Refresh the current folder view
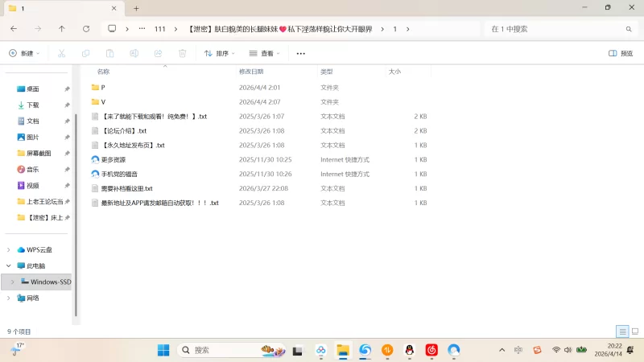The height and width of the screenshot is (362, 644). point(86,29)
